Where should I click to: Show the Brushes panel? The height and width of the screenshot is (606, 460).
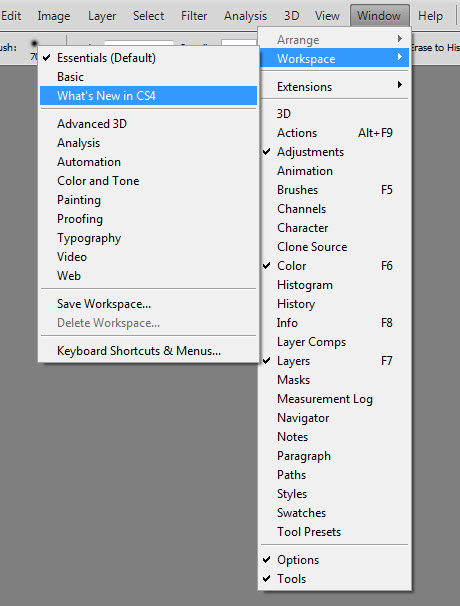point(334,190)
